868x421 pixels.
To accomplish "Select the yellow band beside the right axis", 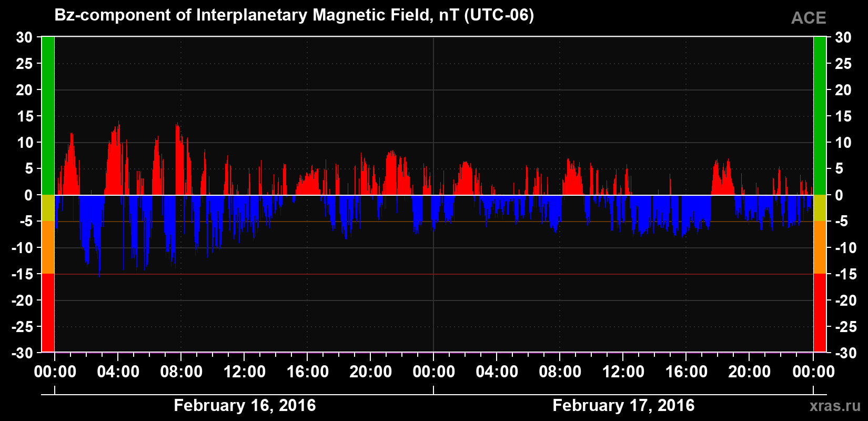I will click(x=820, y=208).
